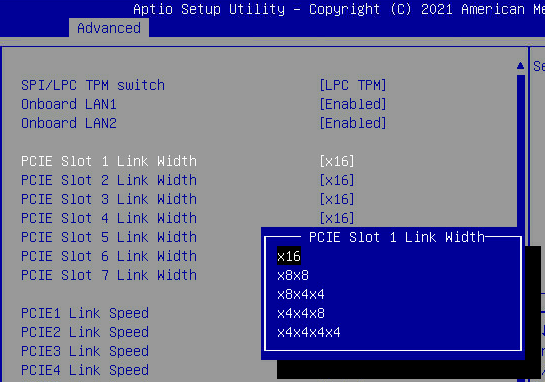This screenshot has width=545, height=382.
Task: Select PCIE1 Link Speed row
Action: pos(85,313)
